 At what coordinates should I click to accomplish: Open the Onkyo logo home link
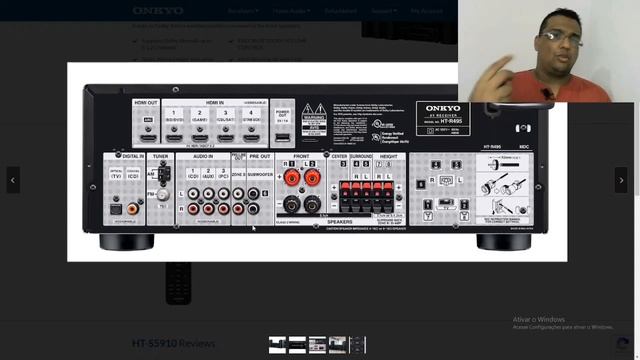click(x=158, y=11)
